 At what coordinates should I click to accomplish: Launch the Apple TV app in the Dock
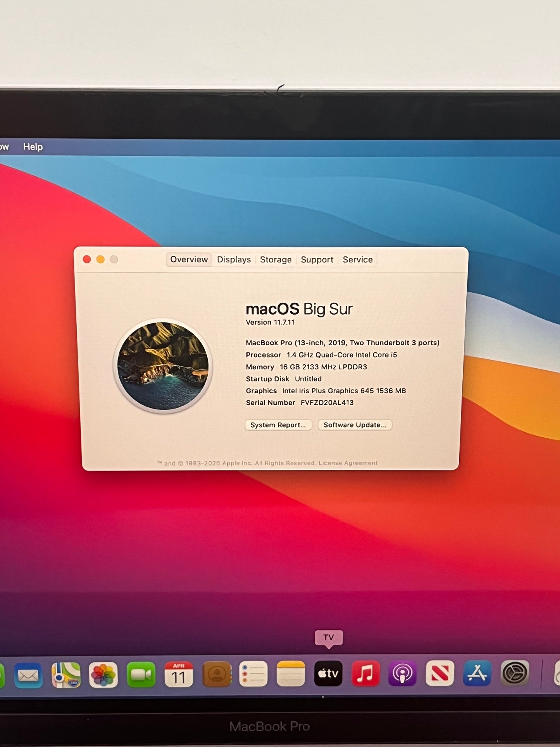tap(328, 673)
